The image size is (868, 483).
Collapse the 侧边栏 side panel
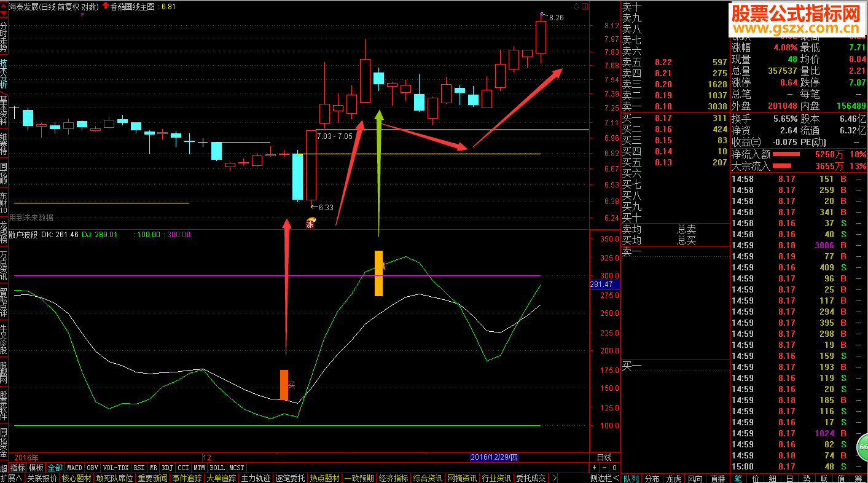click(604, 478)
